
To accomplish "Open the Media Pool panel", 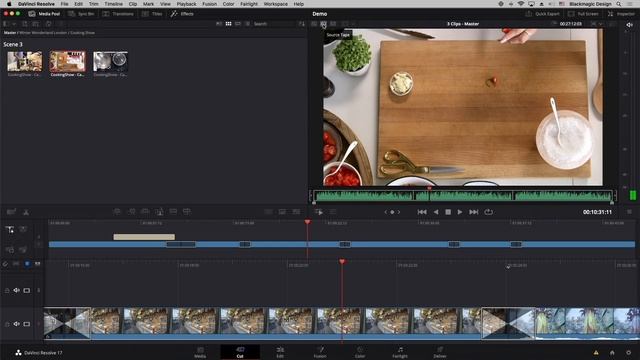I will point(44,14).
